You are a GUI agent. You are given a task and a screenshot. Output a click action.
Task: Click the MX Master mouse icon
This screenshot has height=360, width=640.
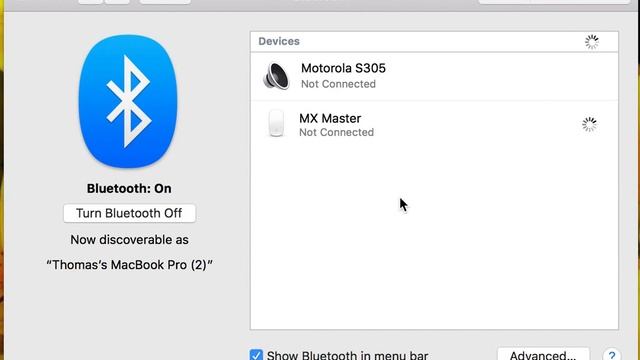(276, 123)
